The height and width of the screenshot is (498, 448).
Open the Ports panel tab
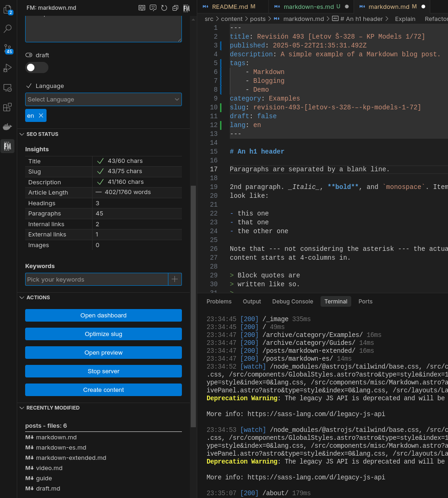[366, 302]
